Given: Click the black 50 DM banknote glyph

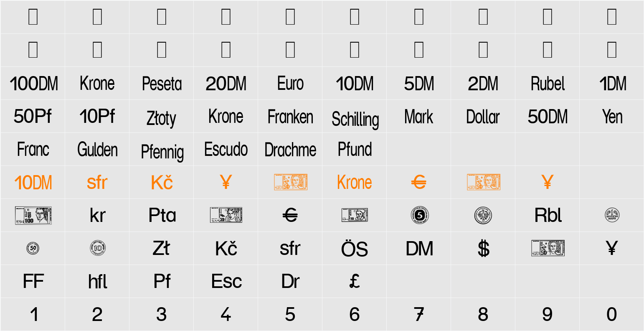Looking at the screenshot, I should pyautogui.click(x=548, y=248).
